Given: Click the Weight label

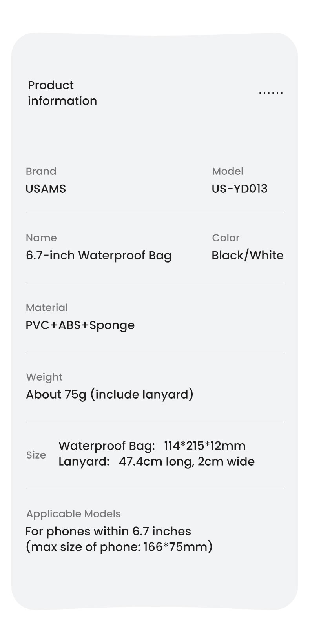Looking at the screenshot, I should pos(44,377).
